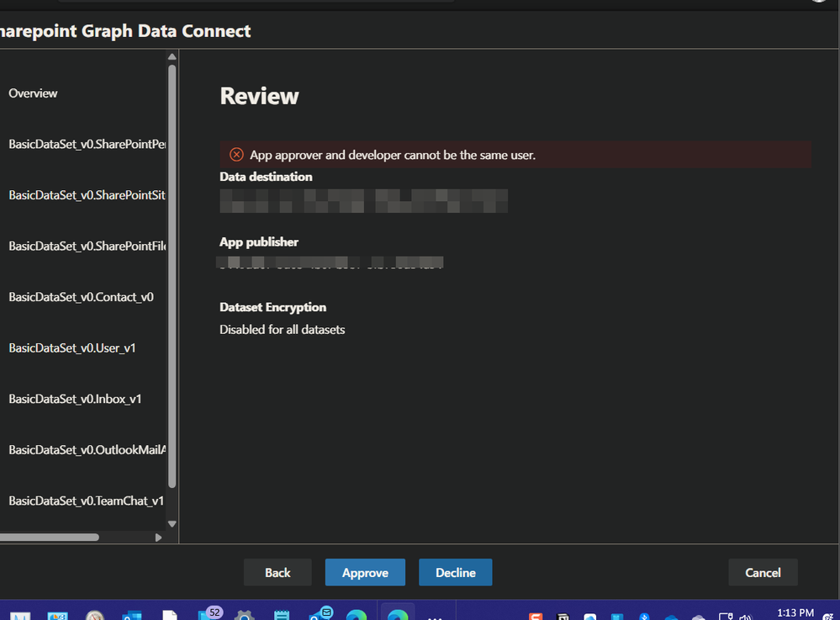
Task: Open taskbar app with 52 badge
Action: click(209, 614)
